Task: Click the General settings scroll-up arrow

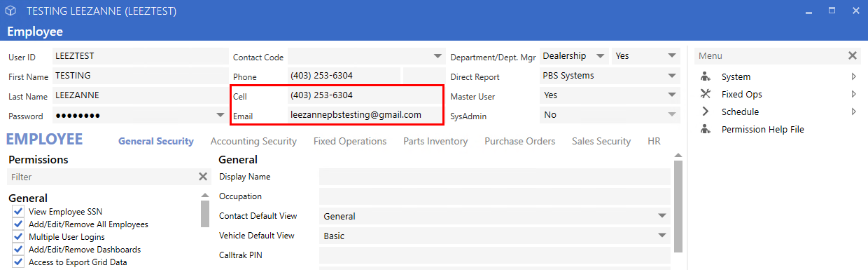Action: tap(678, 155)
